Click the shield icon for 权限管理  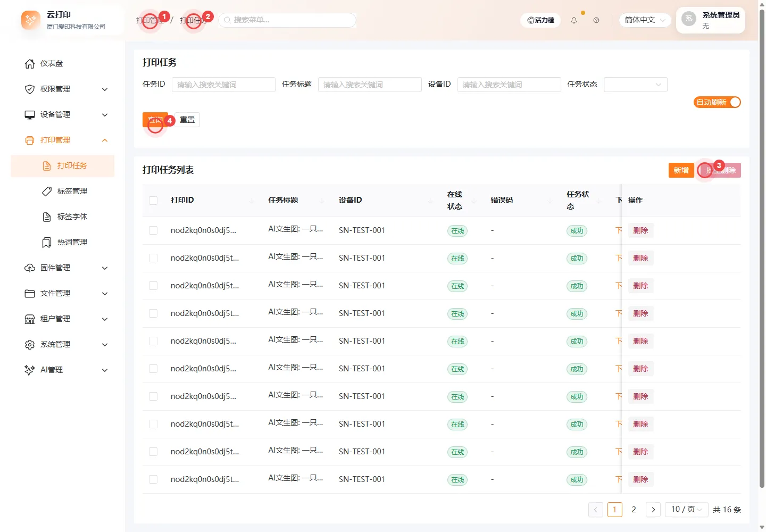pyautogui.click(x=30, y=89)
